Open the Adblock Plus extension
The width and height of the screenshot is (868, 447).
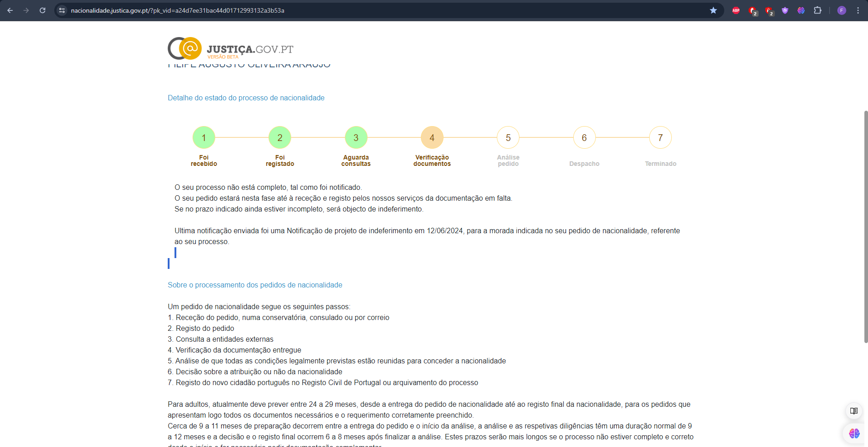[x=736, y=10]
